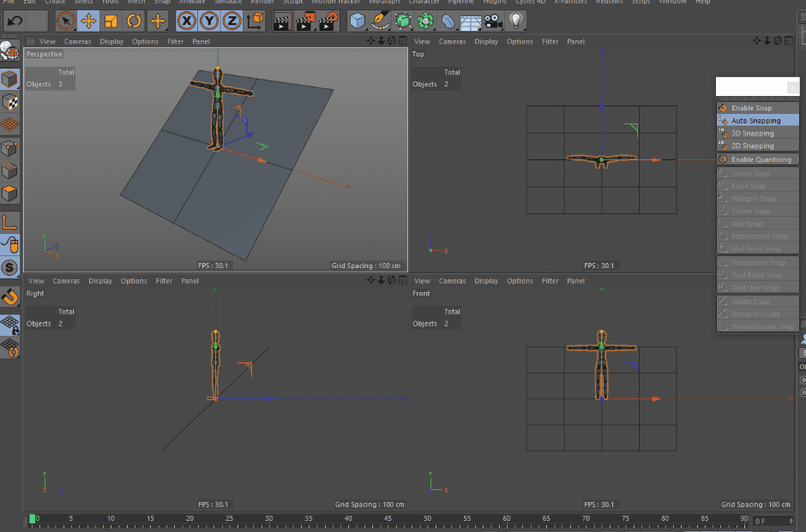Choose Enable Snap in snap menu
This screenshot has height=532, width=806.
pyautogui.click(x=758, y=108)
